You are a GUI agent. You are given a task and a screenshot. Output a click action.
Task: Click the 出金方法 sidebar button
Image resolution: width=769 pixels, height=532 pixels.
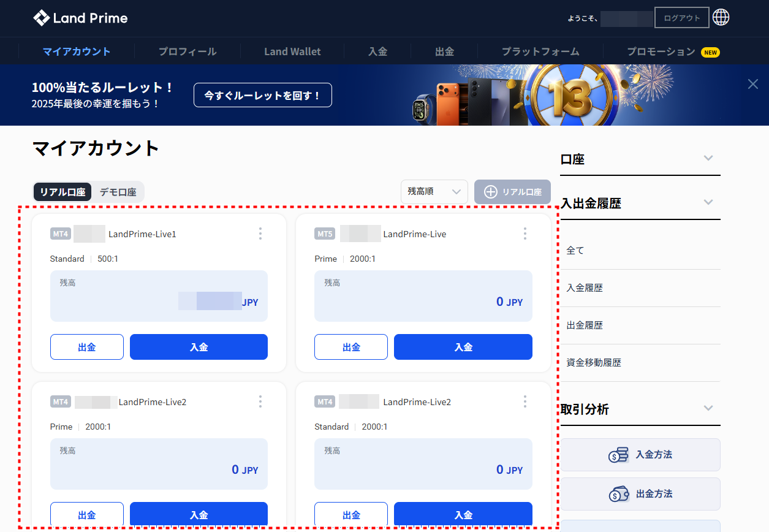point(640,494)
